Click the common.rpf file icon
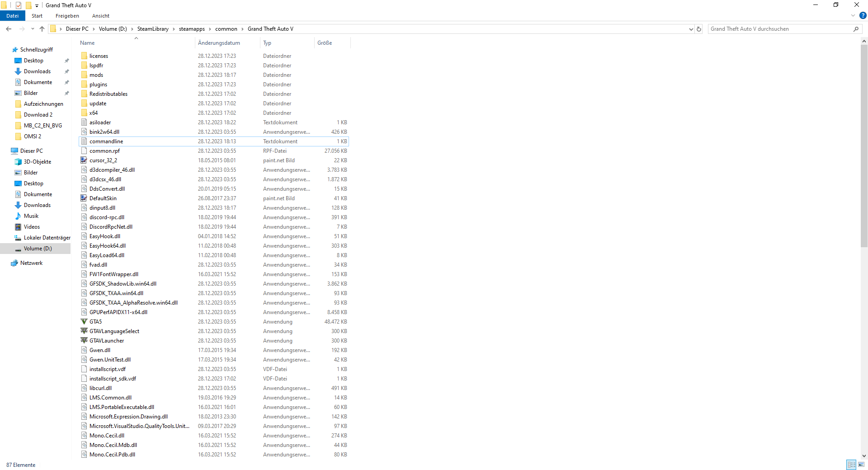The height and width of the screenshot is (470, 868). (84, 151)
